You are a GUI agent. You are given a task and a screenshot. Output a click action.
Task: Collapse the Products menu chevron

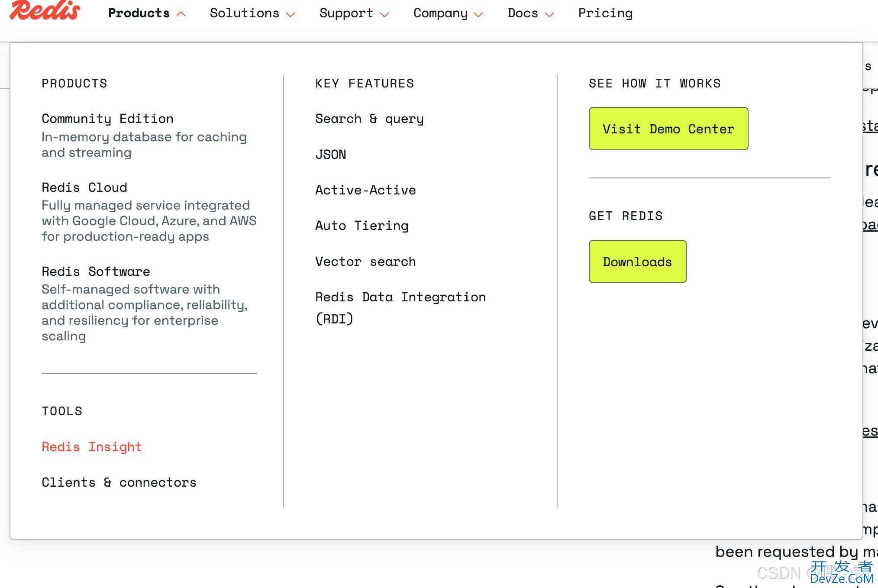[181, 14]
